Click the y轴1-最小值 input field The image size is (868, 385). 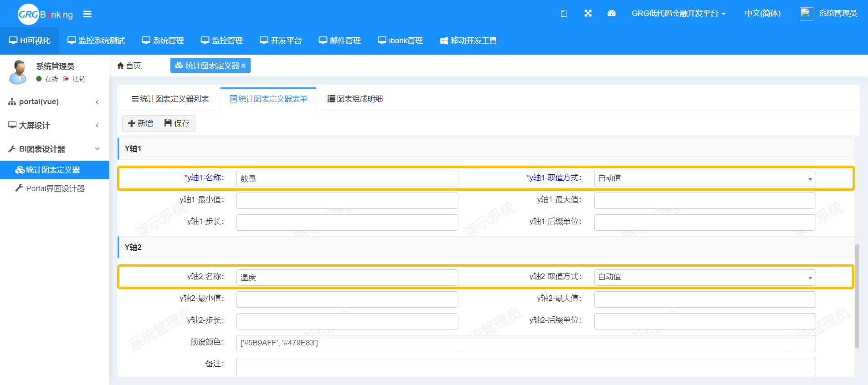click(x=347, y=200)
